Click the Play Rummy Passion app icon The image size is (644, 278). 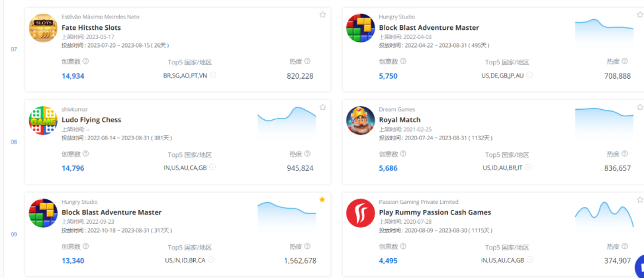(x=361, y=213)
